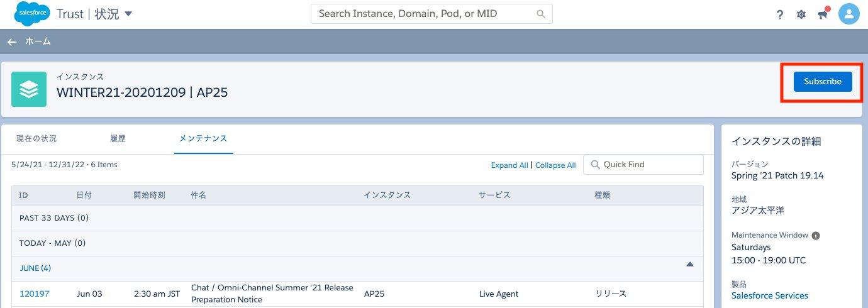Click the teal instance layers icon
Viewport: 868px width, 308px height.
tap(29, 89)
